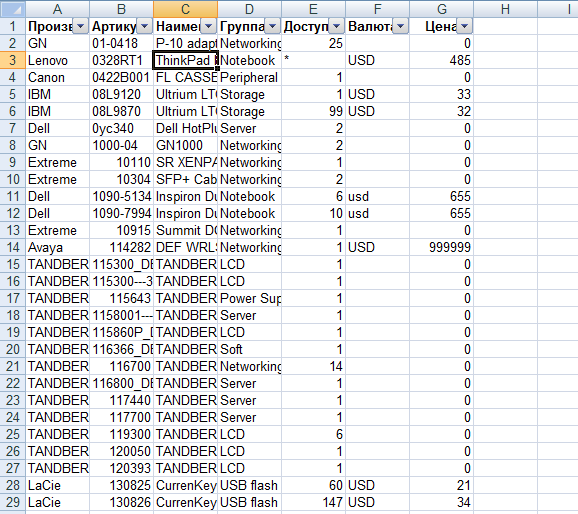
Task: Open the Доступно column filter dropdown
Action: tap(336, 26)
